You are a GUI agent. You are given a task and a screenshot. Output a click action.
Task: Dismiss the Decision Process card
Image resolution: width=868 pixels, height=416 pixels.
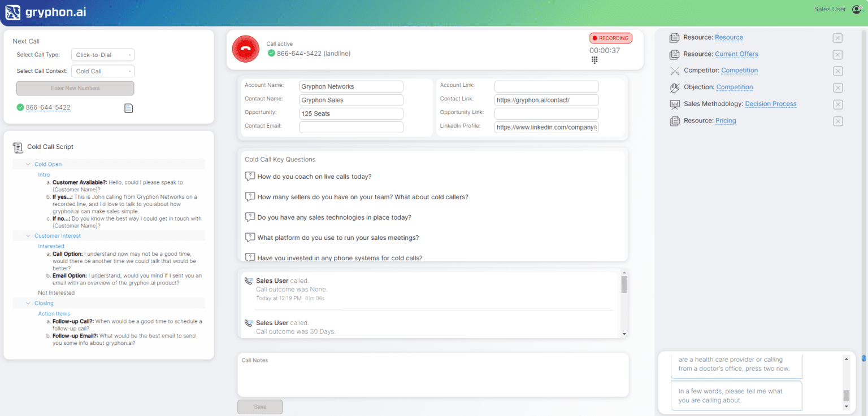tap(837, 104)
